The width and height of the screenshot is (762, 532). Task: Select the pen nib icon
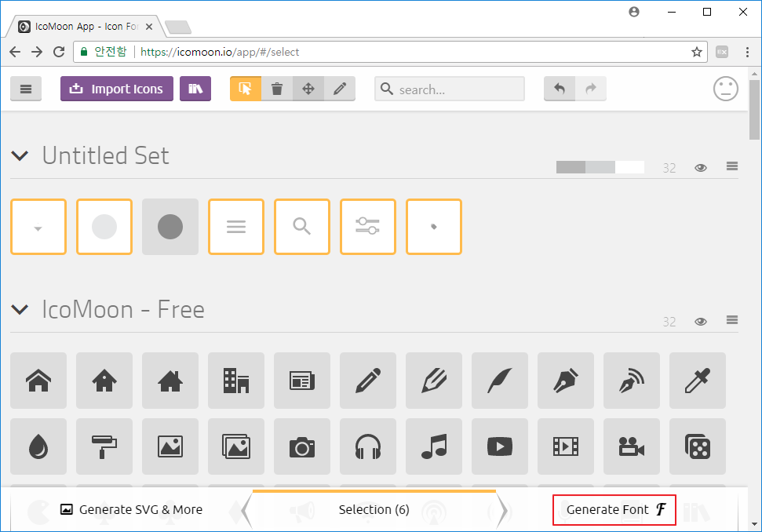[566, 381]
